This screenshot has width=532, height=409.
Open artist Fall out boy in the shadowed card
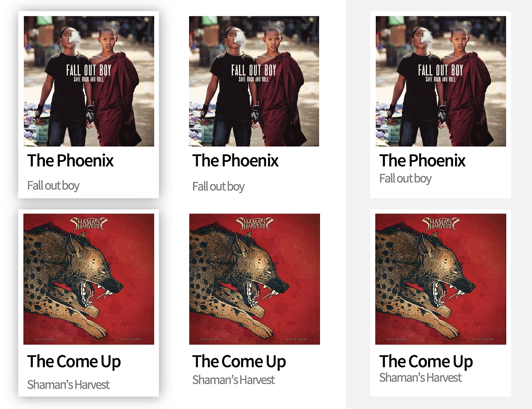(x=53, y=186)
